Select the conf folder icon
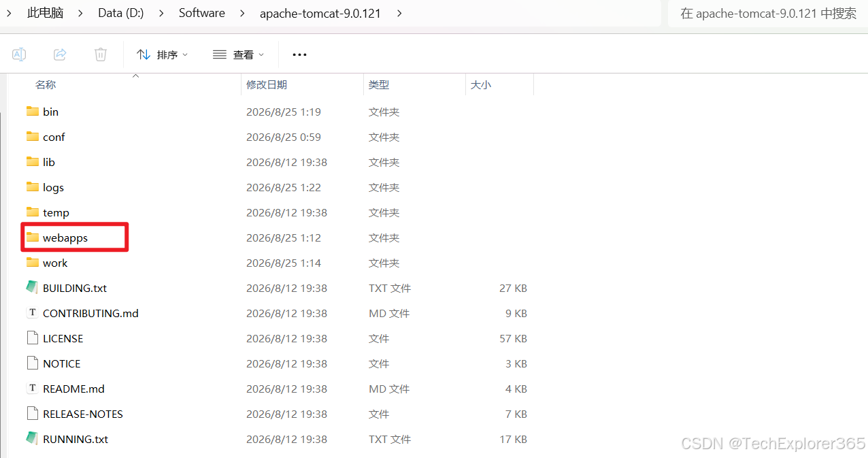Screen dimensions: 868x458 tap(33, 136)
